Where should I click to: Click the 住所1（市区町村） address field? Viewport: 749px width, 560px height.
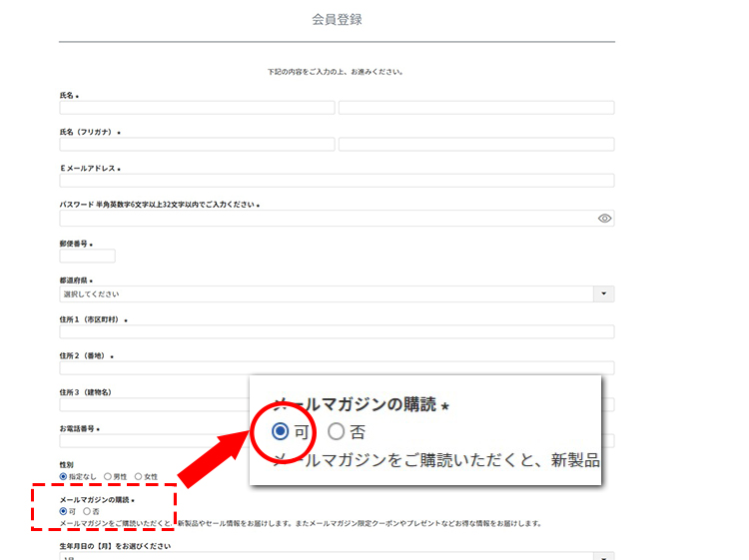[337, 331]
